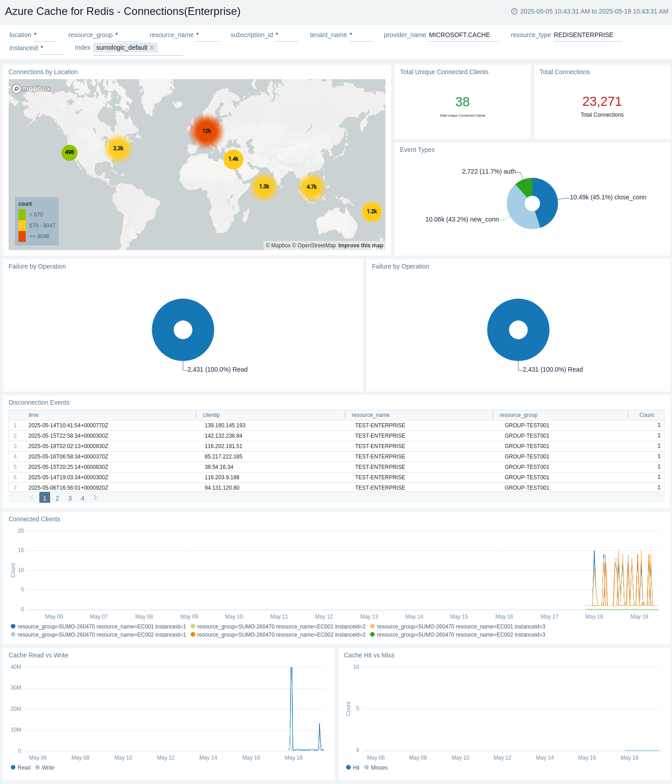The width and height of the screenshot is (672, 784).
Task: Click the 23,271 Total Connections value
Action: click(602, 101)
